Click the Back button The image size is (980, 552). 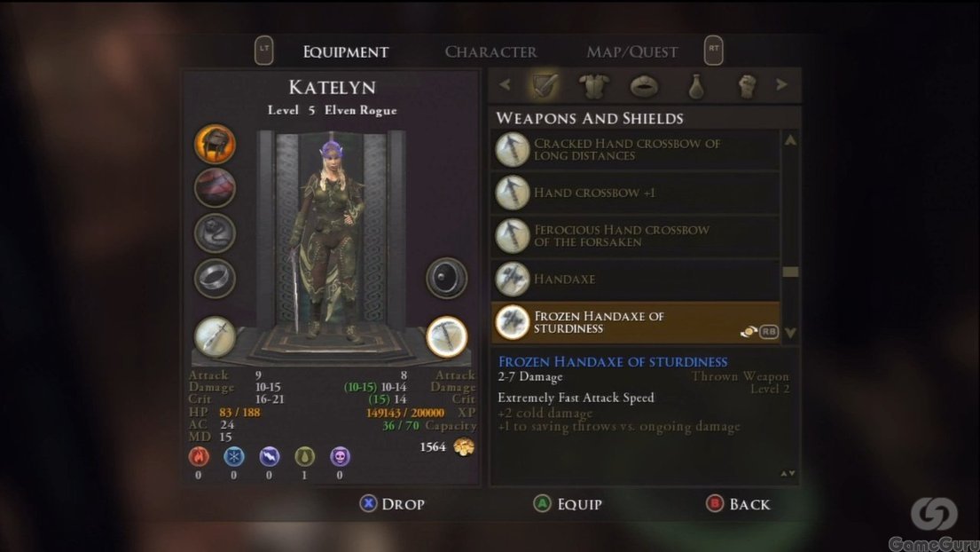[x=738, y=504]
